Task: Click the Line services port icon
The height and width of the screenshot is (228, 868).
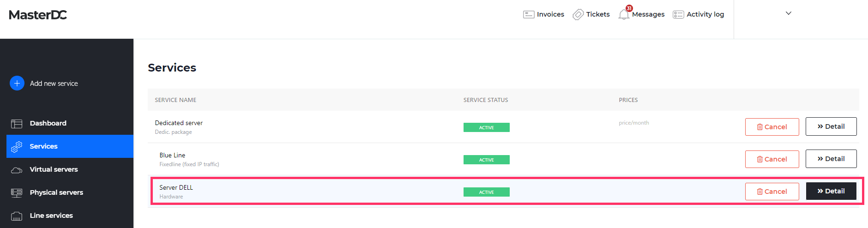Action: pyautogui.click(x=17, y=216)
